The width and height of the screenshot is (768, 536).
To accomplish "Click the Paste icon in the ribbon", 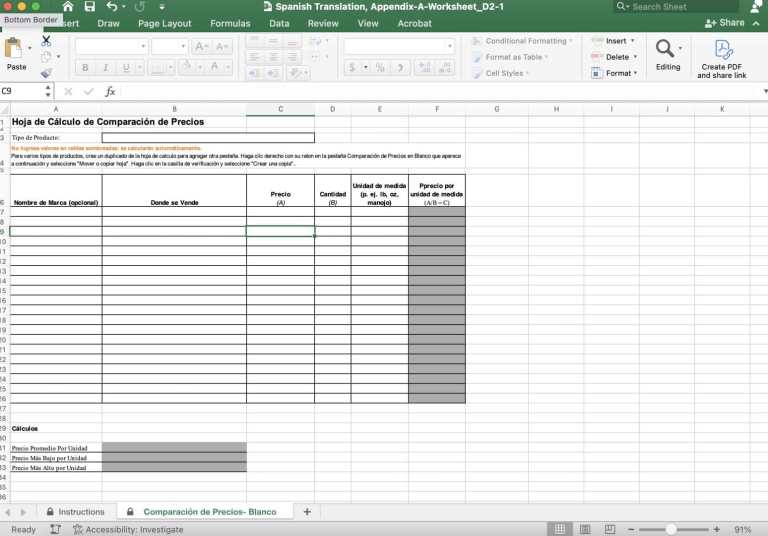I will pyautogui.click(x=16, y=50).
